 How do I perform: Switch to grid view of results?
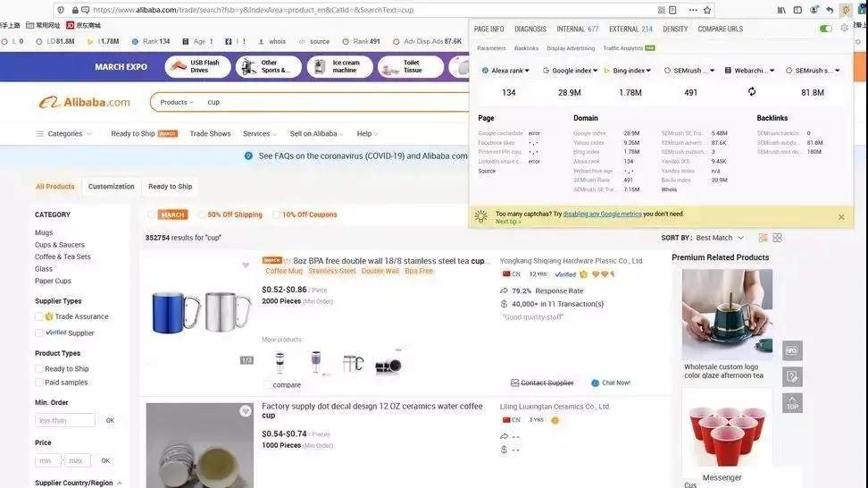tap(777, 238)
